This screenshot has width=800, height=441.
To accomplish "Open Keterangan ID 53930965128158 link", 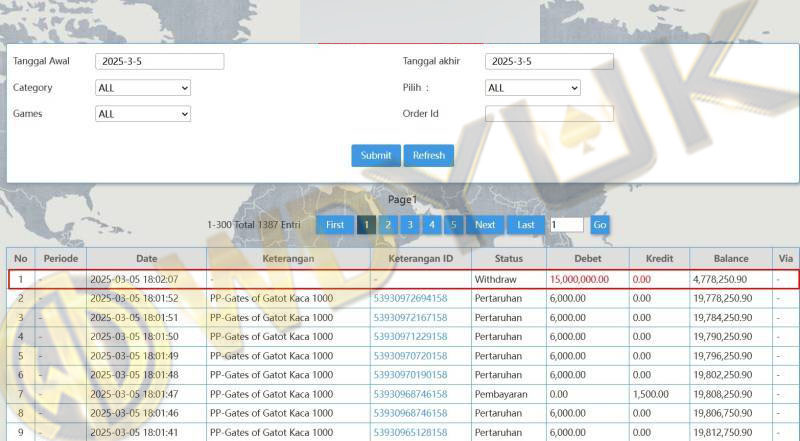I will coord(410,432).
